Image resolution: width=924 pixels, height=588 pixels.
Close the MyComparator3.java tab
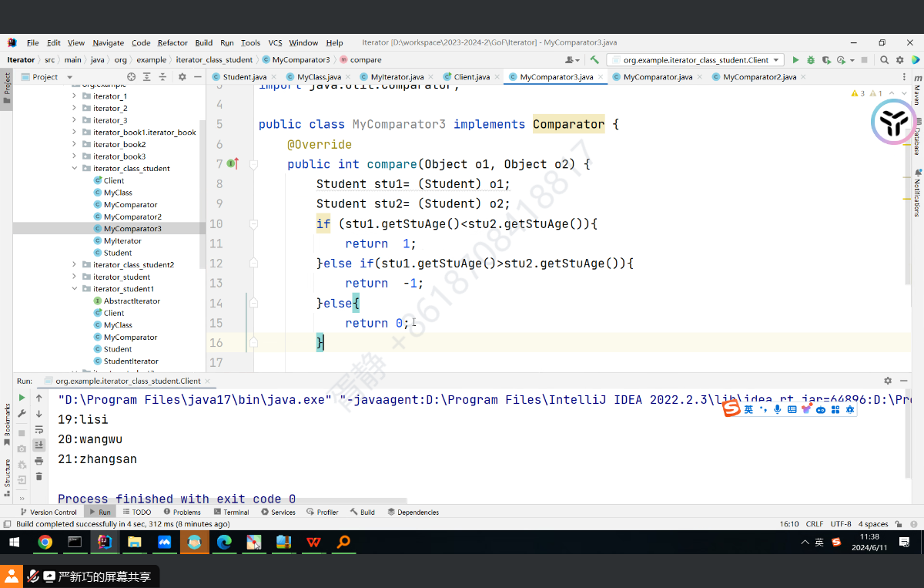pyautogui.click(x=600, y=77)
